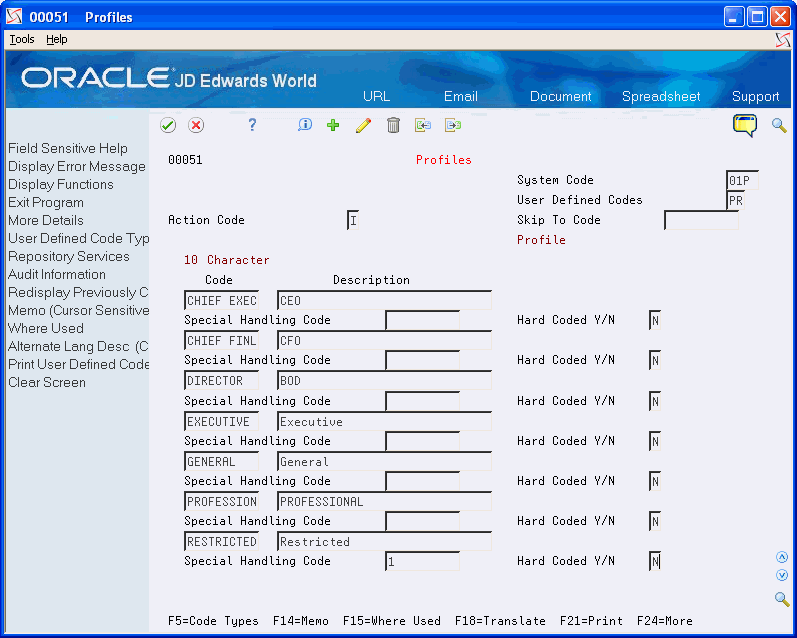Click the GENERAL code field
The width and height of the screenshot is (797, 638).
[221, 462]
